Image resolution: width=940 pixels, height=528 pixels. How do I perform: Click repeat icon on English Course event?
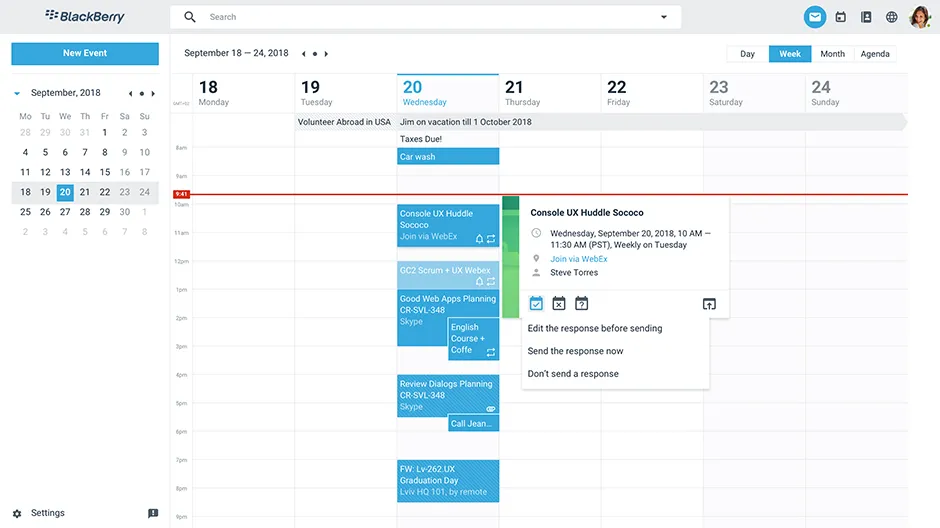(x=491, y=352)
